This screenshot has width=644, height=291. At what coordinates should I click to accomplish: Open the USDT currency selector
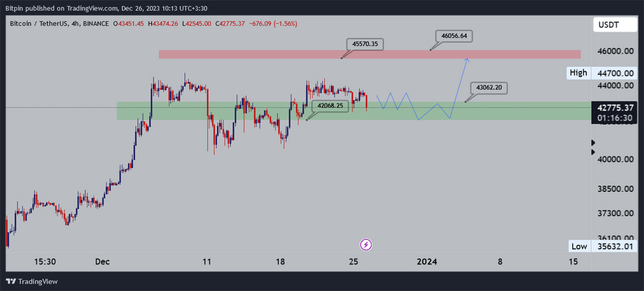(609, 25)
